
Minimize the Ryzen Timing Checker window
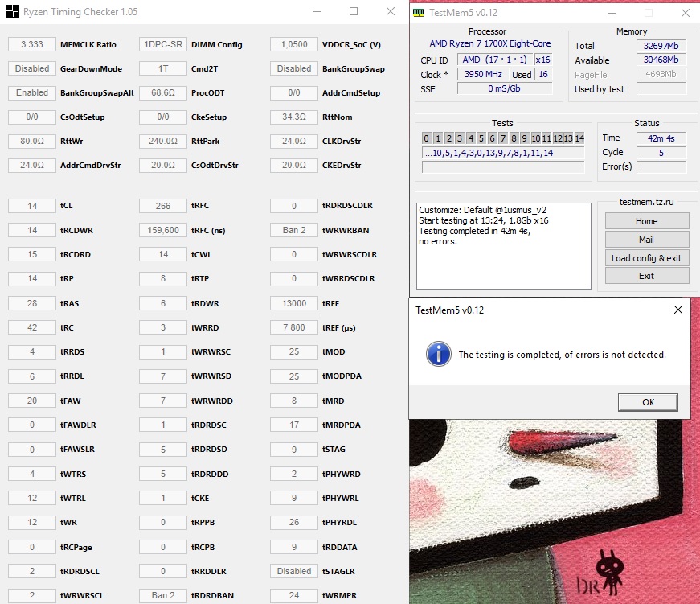point(317,11)
